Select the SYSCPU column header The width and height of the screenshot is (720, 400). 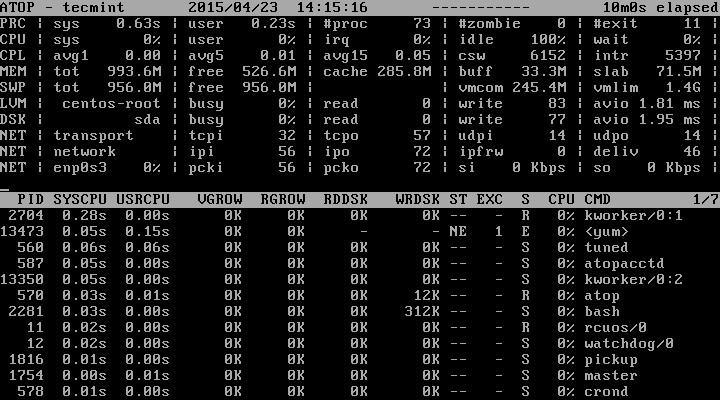point(78,200)
